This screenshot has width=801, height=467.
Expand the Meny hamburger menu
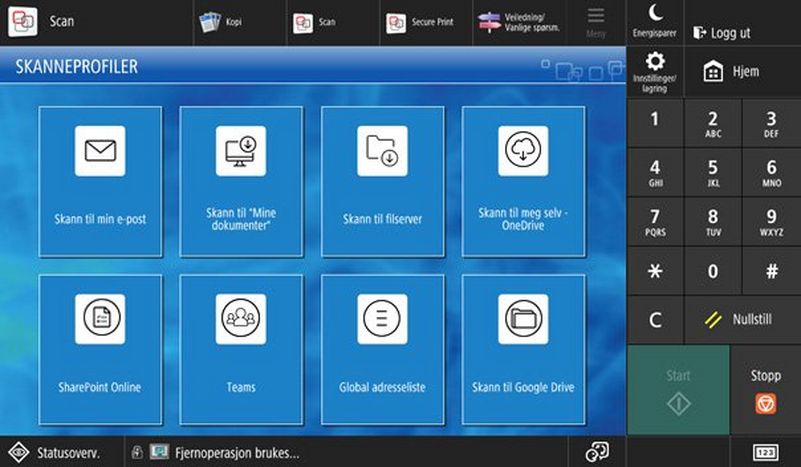pos(596,22)
